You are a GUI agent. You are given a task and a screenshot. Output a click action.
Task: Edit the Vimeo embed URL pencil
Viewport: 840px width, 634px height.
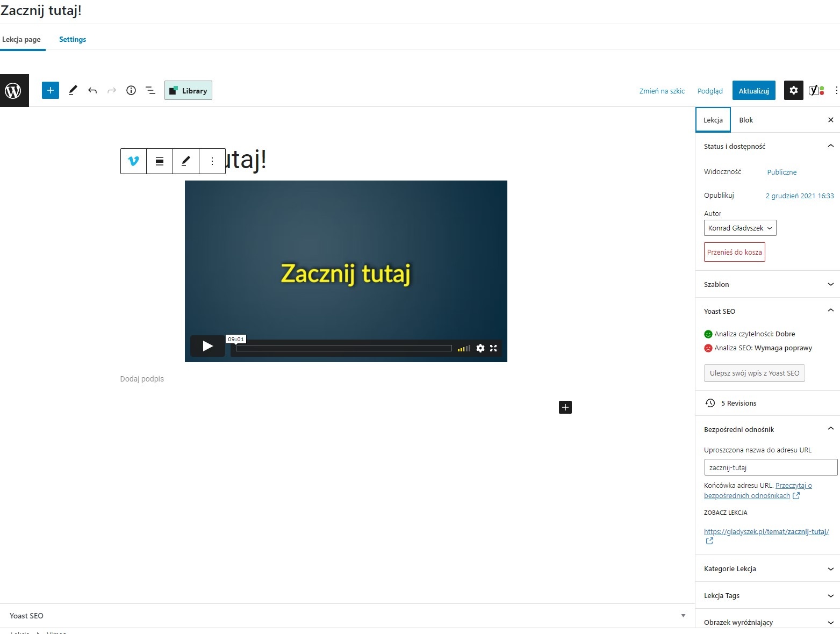(x=186, y=161)
